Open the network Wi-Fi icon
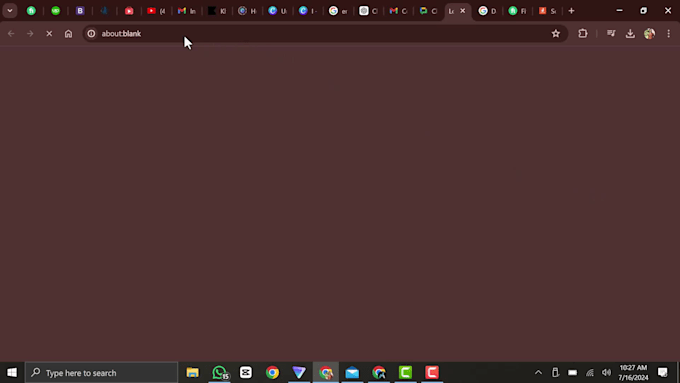 pyautogui.click(x=590, y=373)
